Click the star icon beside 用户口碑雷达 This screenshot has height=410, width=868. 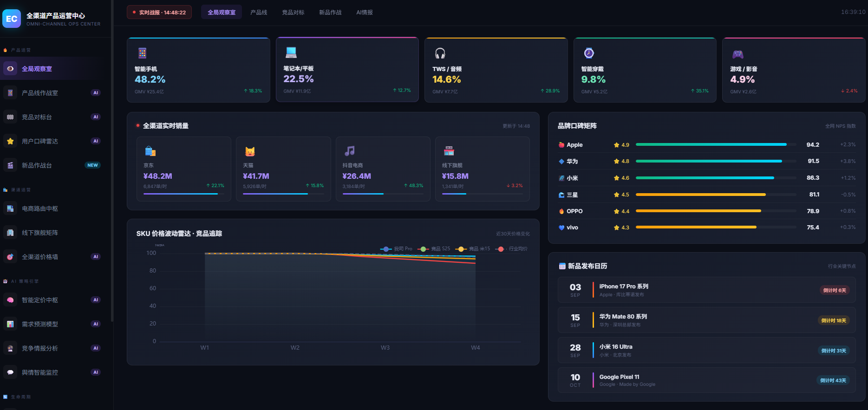10,141
